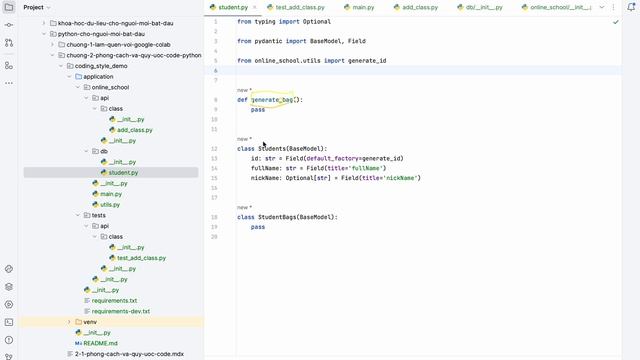
Task: Open the Project tool window folder icon
Action: point(9,7)
